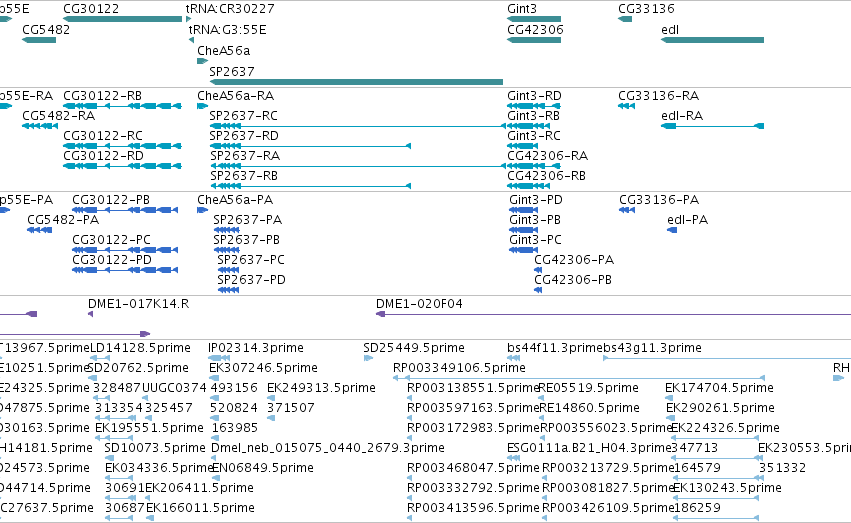The image size is (851, 523).
Task: Select the SP2637-PD protein label
Action: coord(251,280)
